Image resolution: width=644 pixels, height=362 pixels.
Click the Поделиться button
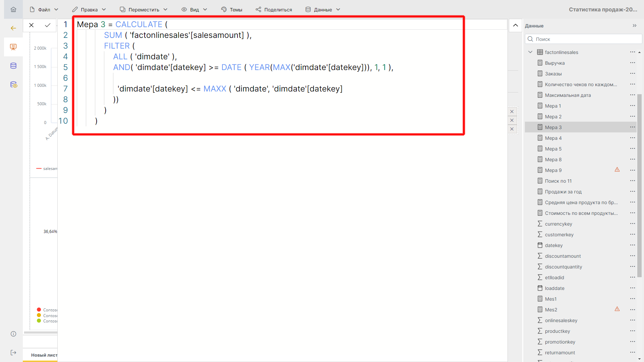point(274,9)
